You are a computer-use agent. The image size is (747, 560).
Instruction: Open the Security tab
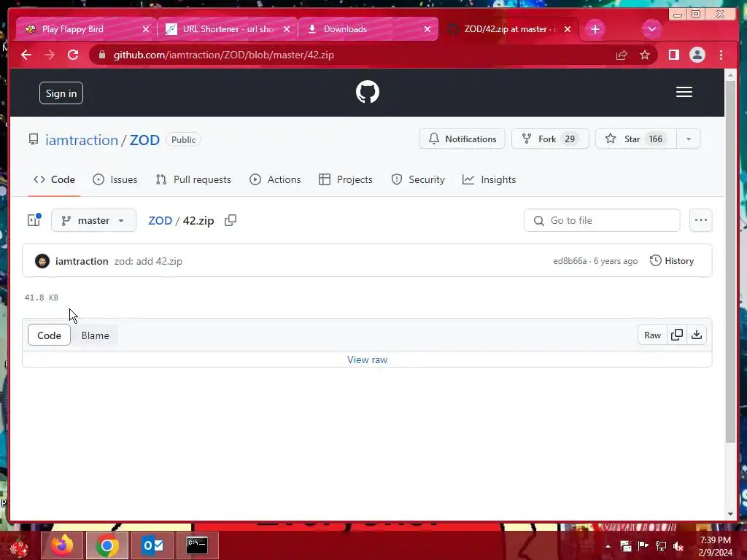click(418, 179)
